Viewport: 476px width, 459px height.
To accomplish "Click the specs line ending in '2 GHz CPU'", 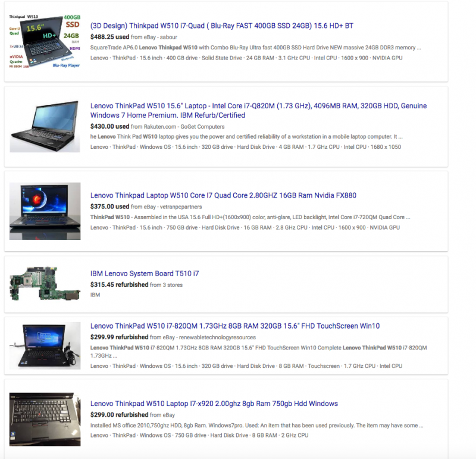I will 199,435.
